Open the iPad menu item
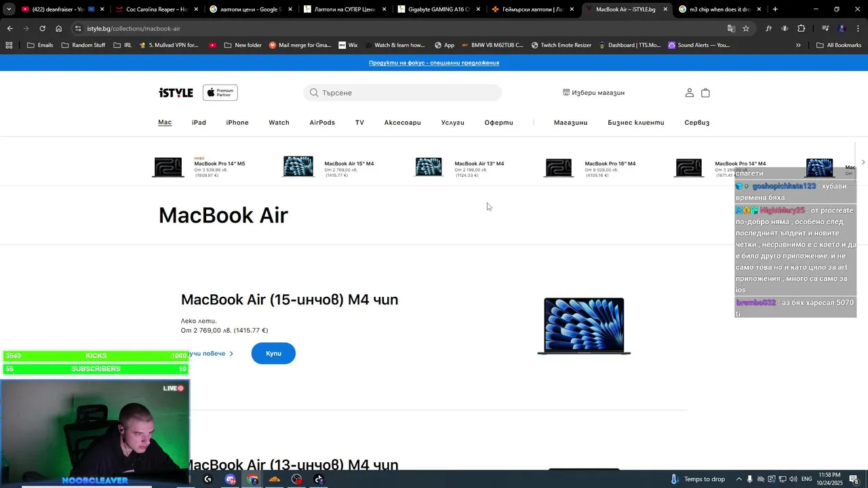868x488 pixels. click(199, 123)
